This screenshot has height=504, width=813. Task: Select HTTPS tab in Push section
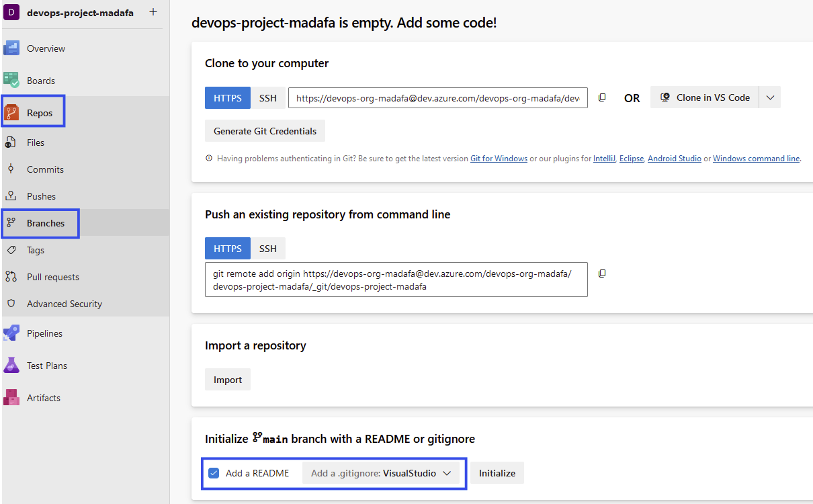point(228,249)
